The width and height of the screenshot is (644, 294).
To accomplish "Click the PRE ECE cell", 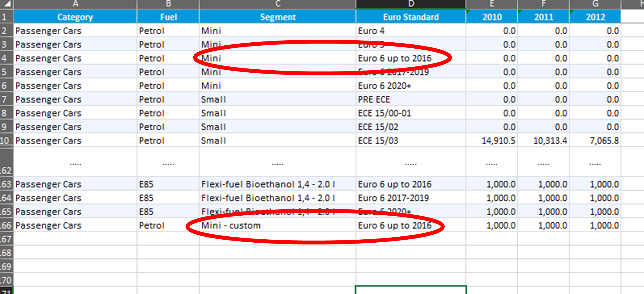I will point(374,100).
